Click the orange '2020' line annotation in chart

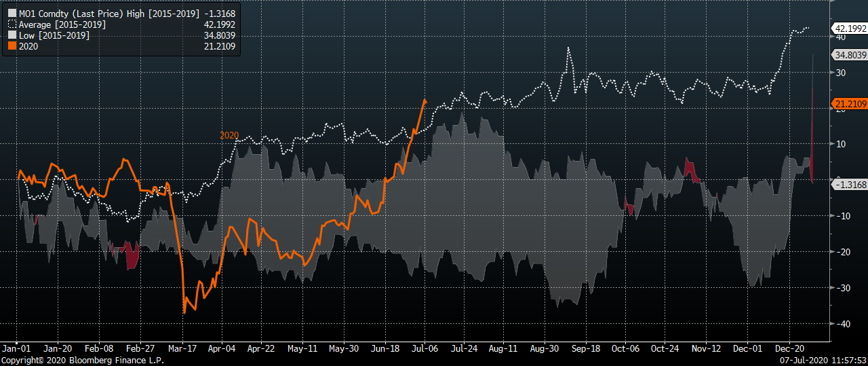(x=229, y=136)
